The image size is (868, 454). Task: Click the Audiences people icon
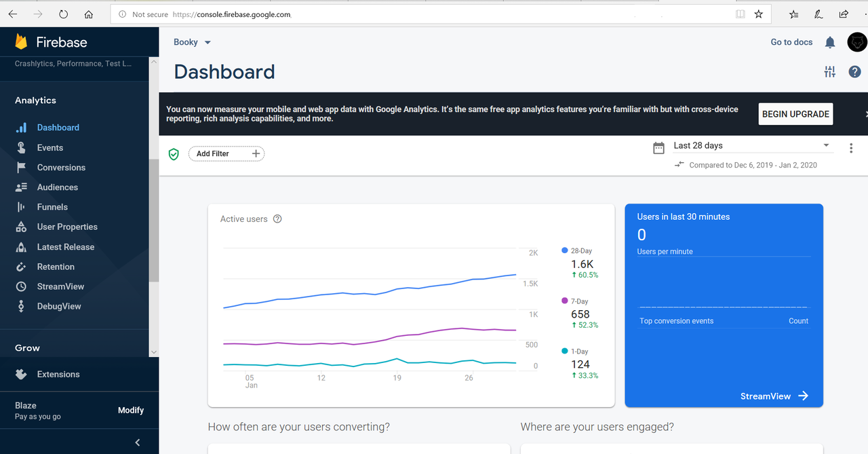click(x=21, y=187)
